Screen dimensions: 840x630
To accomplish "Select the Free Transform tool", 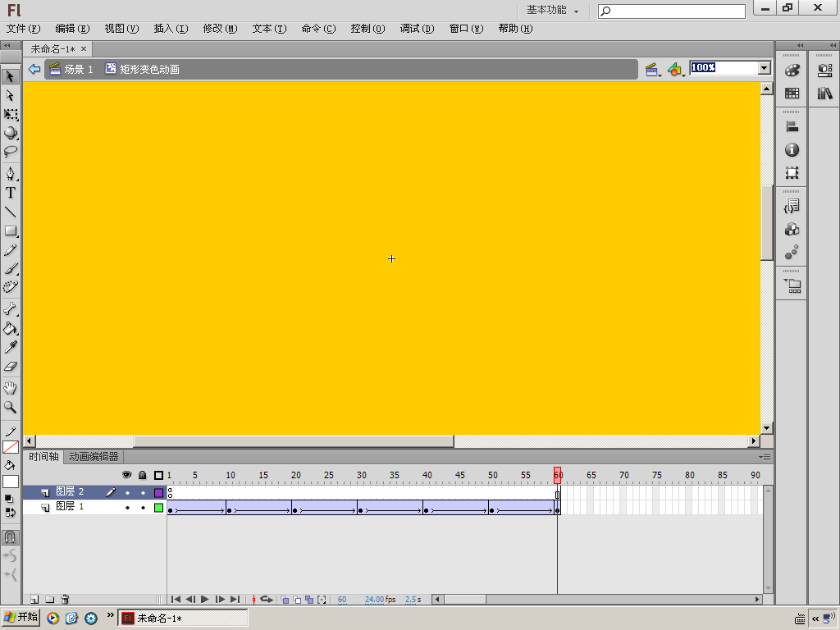I will [x=10, y=114].
